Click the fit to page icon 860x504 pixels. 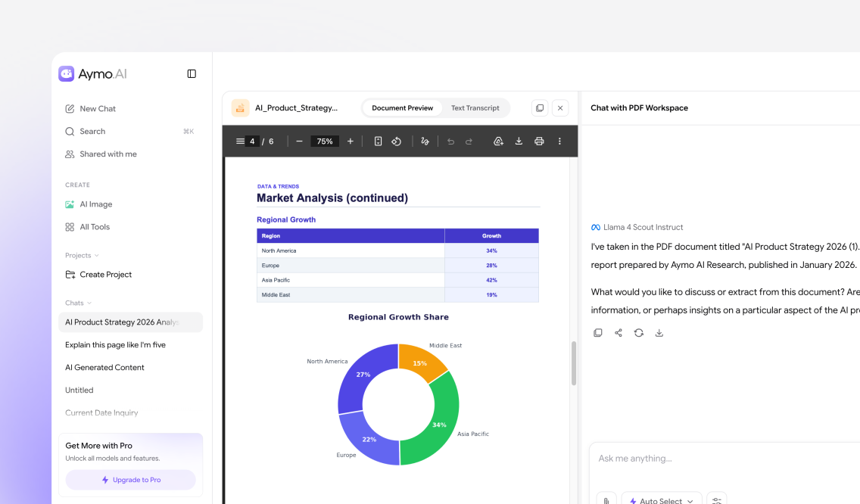coord(378,141)
